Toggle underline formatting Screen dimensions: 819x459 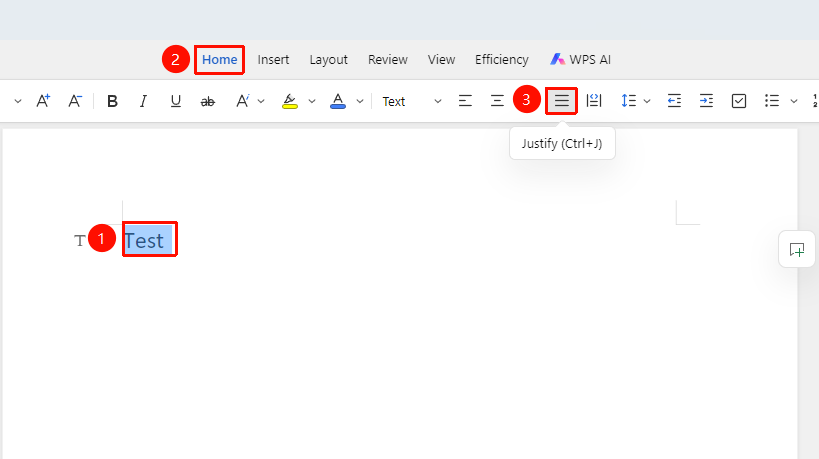176,101
